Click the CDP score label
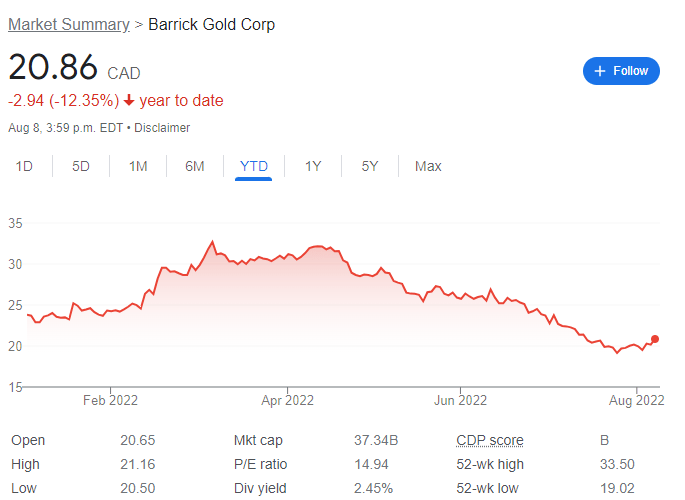The width and height of the screenshot is (685, 500). coord(490,440)
